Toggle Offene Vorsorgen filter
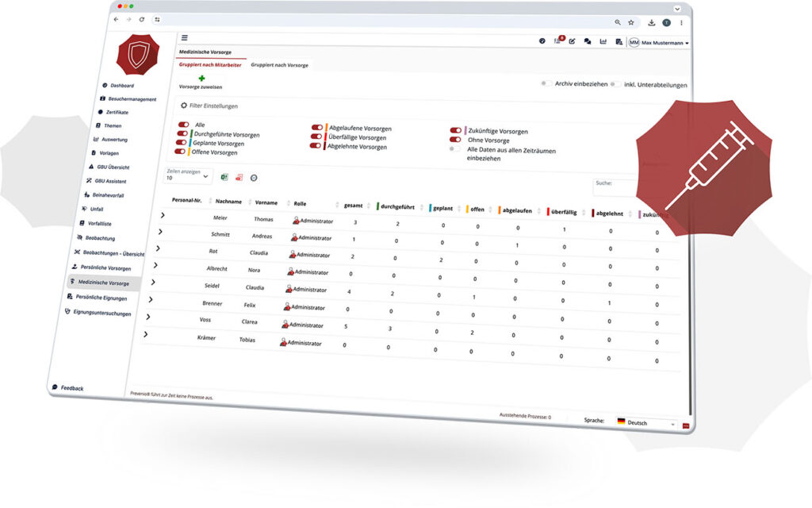 pos(179,152)
